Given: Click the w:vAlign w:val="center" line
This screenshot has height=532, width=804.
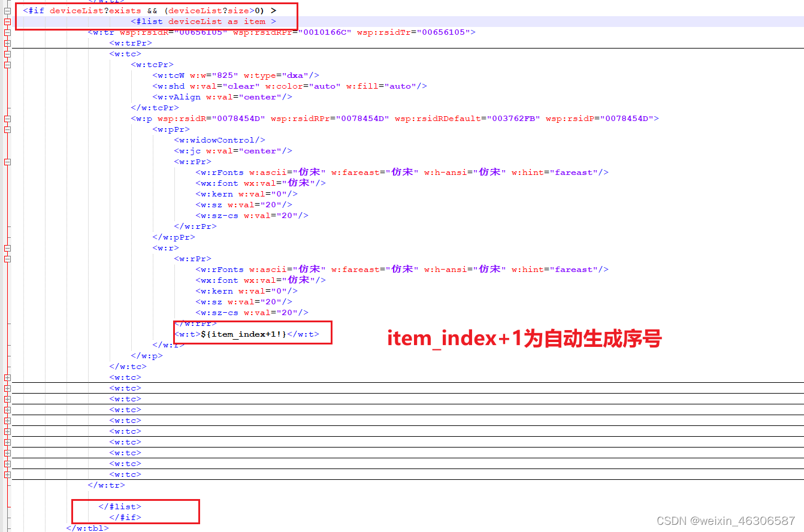Looking at the screenshot, I should coord(222,97).
